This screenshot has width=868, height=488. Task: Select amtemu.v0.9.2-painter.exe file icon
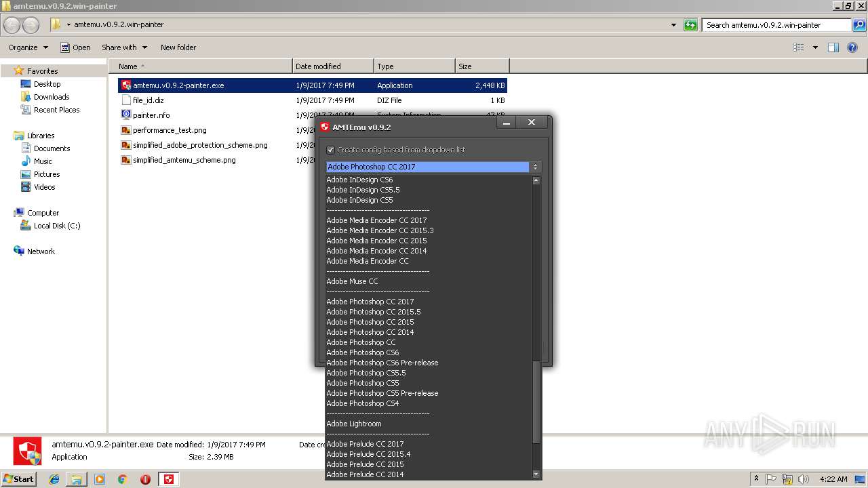pyautogui.click(x=126, y=85)
